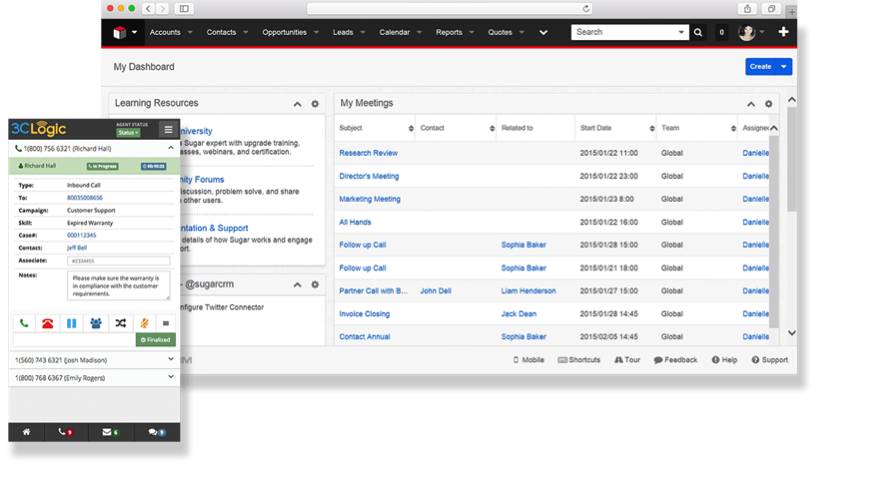Open the Research Review meeting
The image size is (870, 495).
pyautogui.click(x=368, y=153)
